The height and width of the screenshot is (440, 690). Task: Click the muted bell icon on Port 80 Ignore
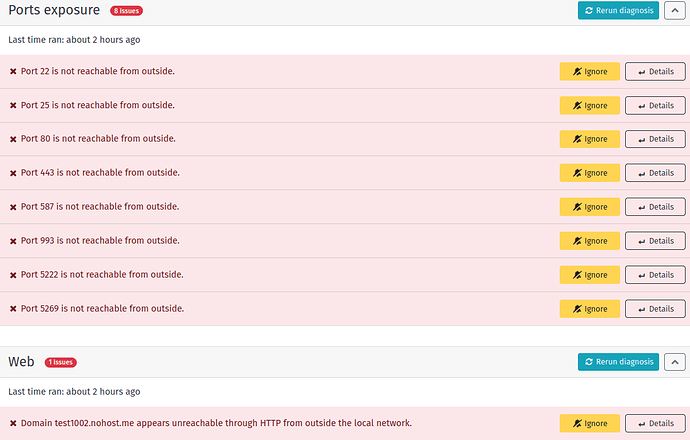577,139
